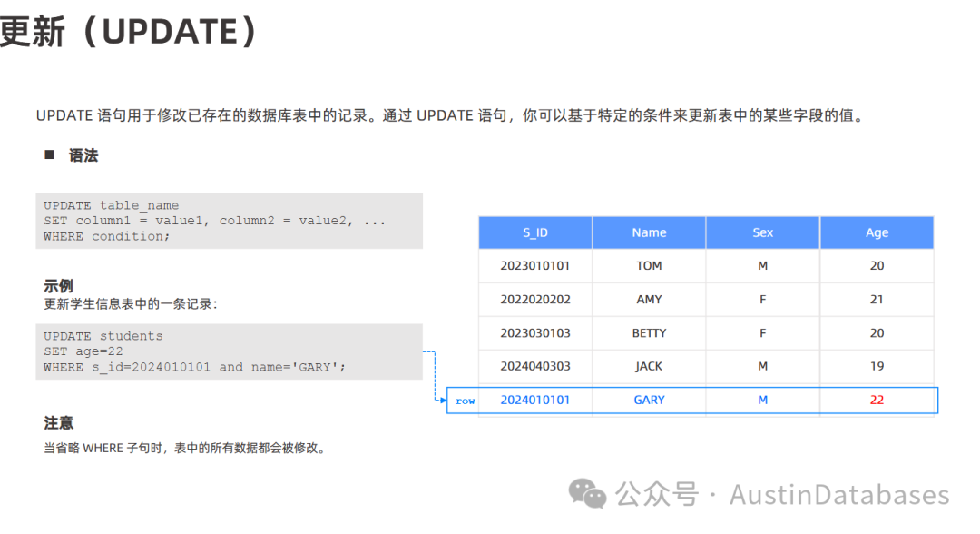
Task: Select cell 2024040303
Action: 535,366
